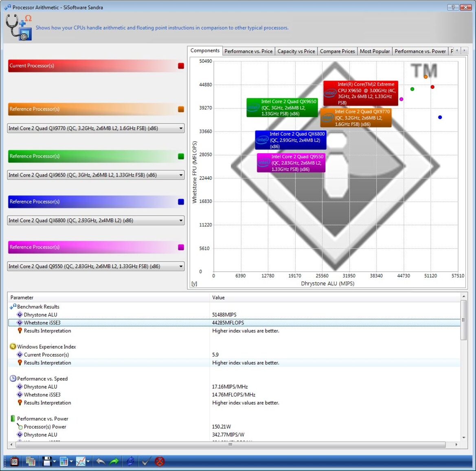Screen dimensions: 476x471
Task: Open the QX9650 reference processor dropdown
Action: tap(96, 175)
